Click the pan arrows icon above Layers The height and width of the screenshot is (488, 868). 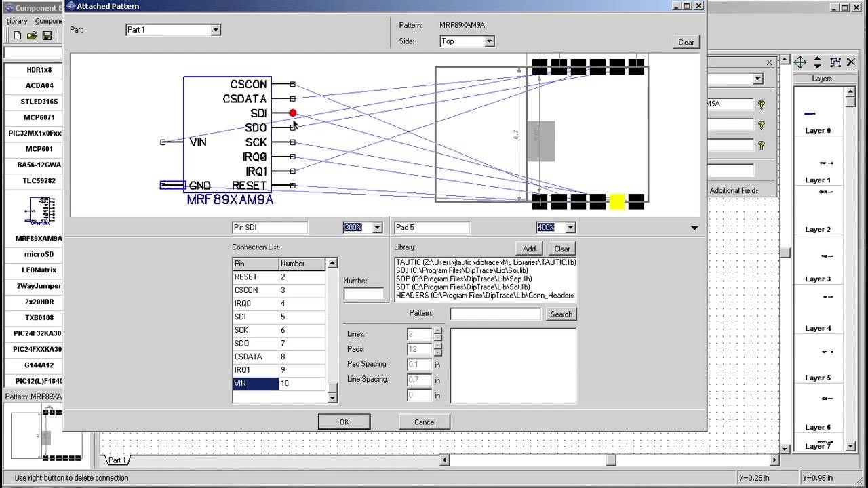tap(800, 62)
